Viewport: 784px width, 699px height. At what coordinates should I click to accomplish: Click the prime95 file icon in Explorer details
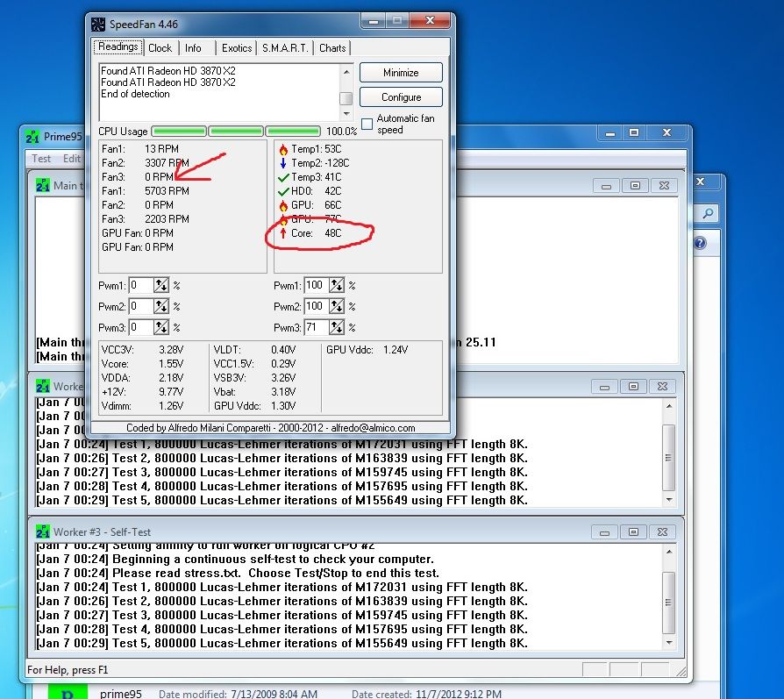[68, 693]
